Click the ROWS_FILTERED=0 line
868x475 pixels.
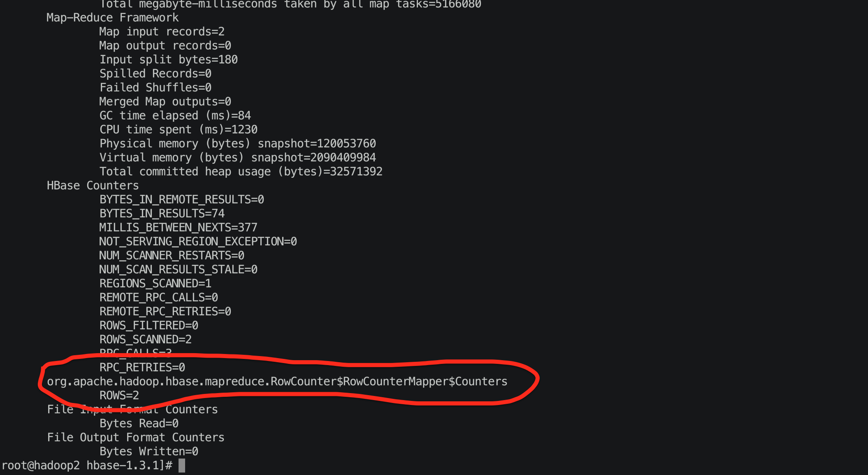[x=149, y=326]
